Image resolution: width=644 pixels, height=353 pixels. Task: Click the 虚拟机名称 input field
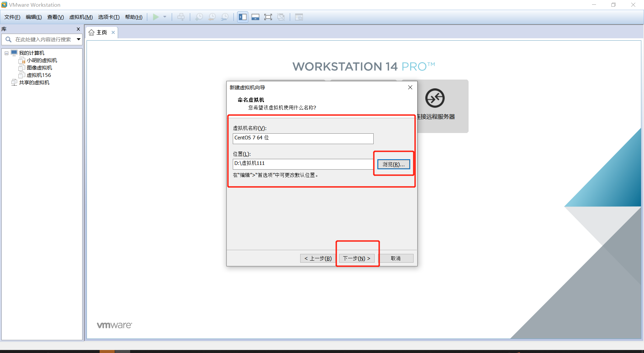[303, 138]
